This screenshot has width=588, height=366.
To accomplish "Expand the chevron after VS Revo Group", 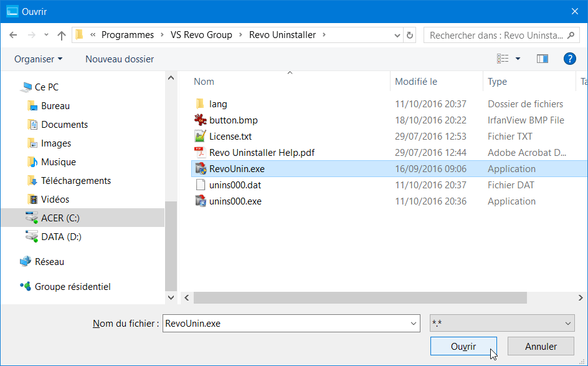I will click(241, 35).
